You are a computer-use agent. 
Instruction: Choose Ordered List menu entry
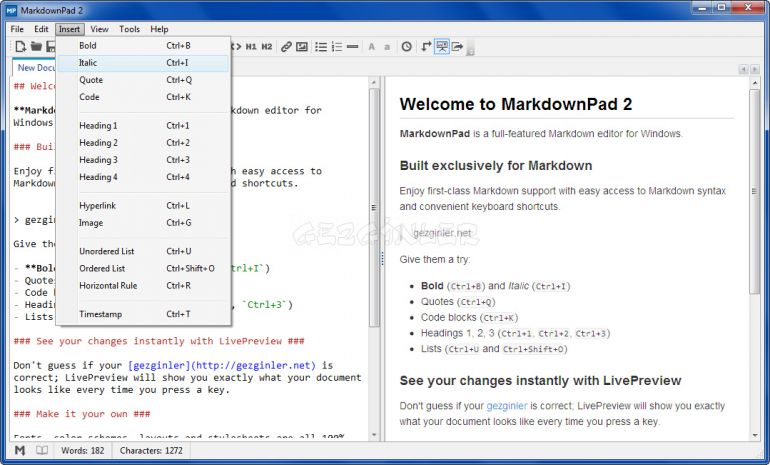pyautogui.click(x=143, y=269)
